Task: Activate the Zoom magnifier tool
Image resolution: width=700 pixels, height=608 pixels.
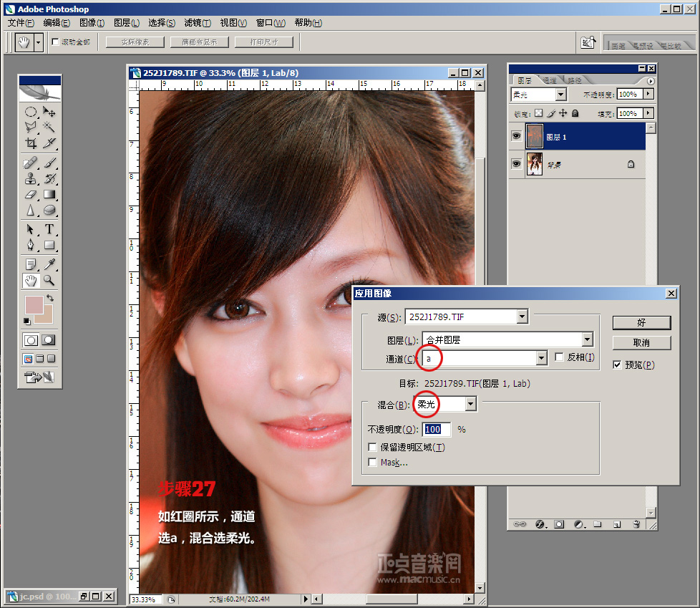Action: point(49,280)
